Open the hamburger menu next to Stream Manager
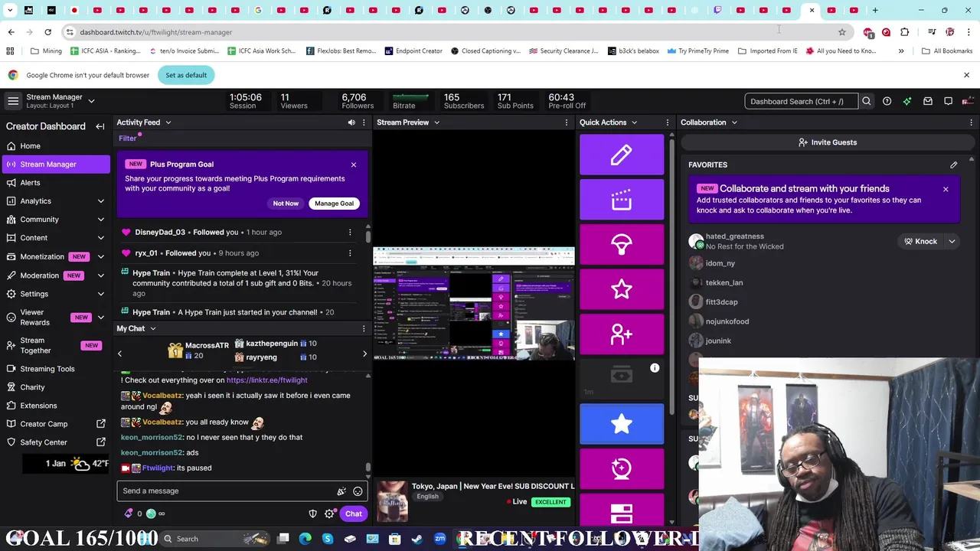980x551 pixels. (13, 101)
